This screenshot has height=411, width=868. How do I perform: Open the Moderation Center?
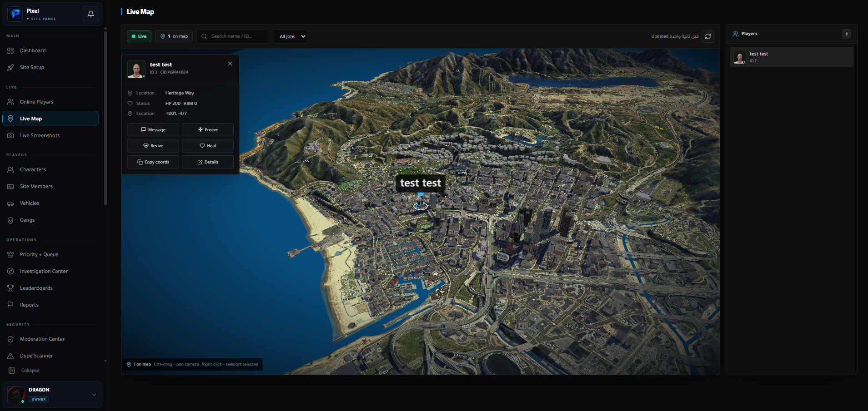50,339
